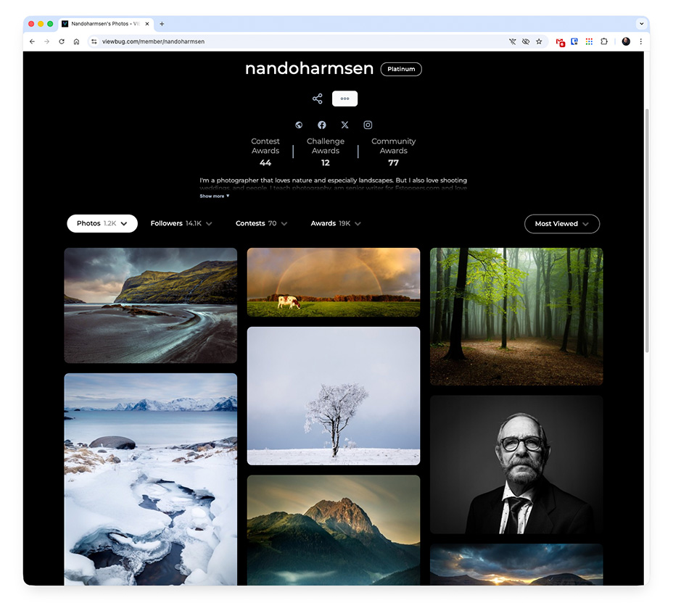The width and height of the screenshot is (673, 616).
Task: Visit the Facebook profile icon
Action: pyautogui.click(x=322, y=125)
